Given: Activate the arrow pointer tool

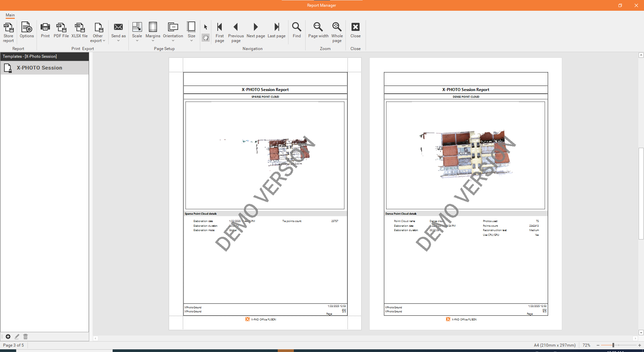Looking at the screenshot, I should [206, 27].
